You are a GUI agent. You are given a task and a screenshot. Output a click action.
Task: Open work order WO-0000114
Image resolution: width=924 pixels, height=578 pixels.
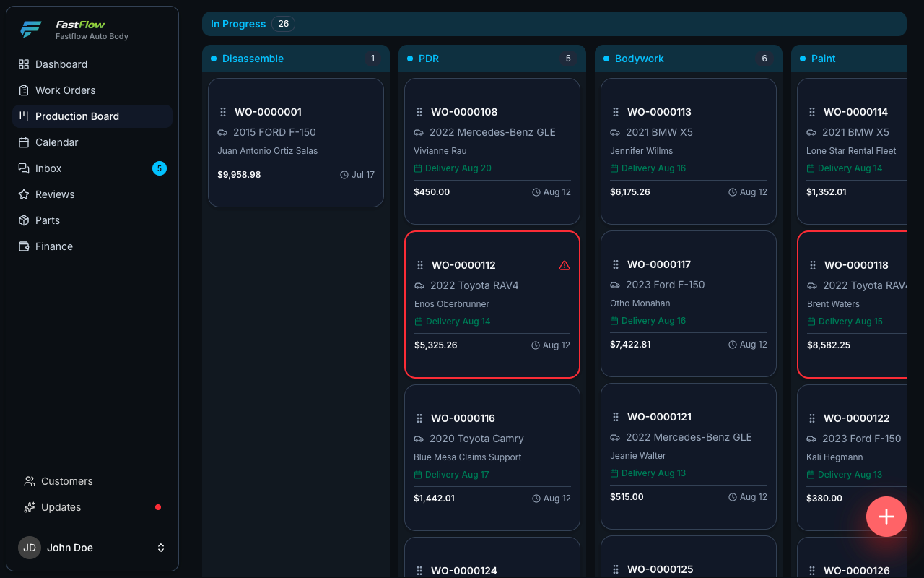coord(855,112)
